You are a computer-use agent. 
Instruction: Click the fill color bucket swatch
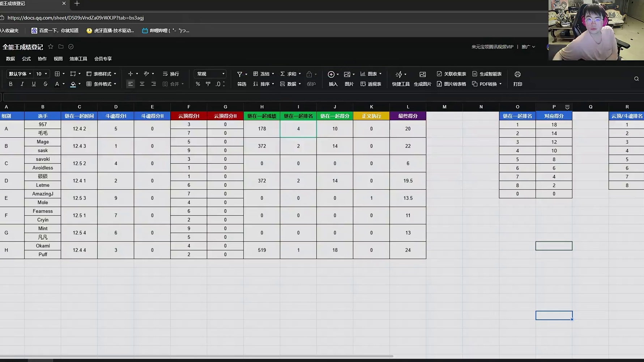tap(73, 84)
